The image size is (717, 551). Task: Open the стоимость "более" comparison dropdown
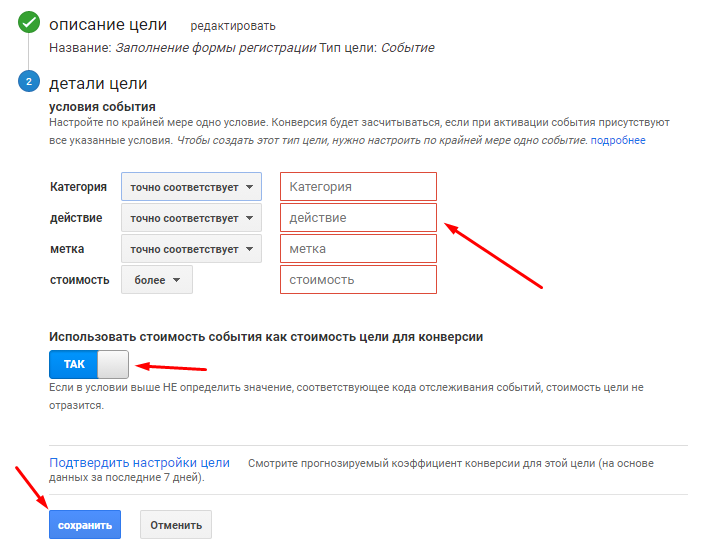tap(157, 280)
